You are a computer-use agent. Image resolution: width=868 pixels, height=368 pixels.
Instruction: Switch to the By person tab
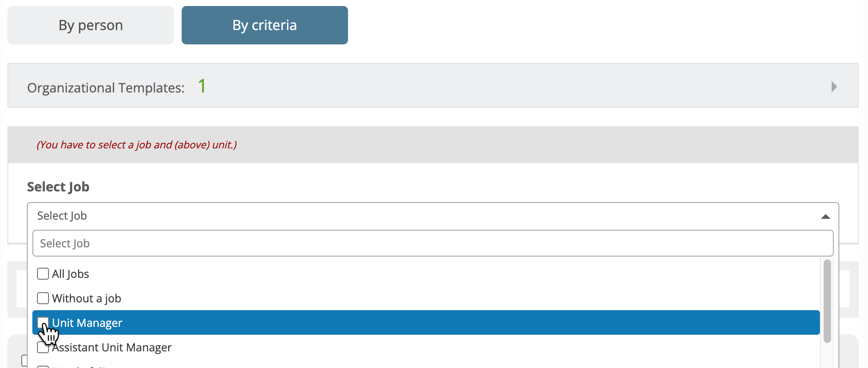click(x=91, y=25)
